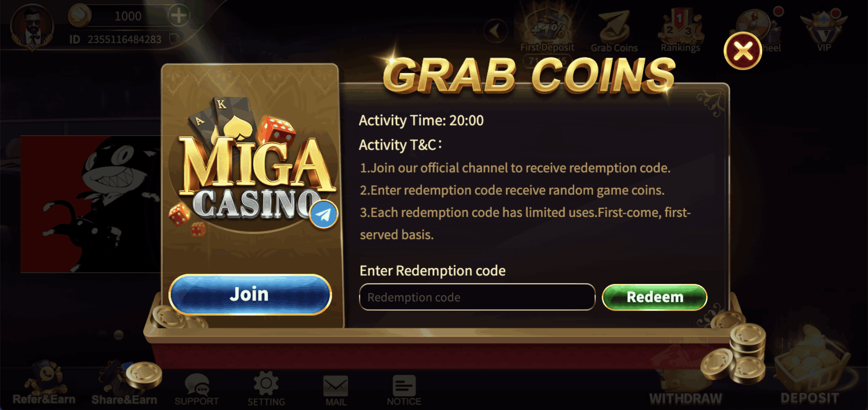Viewport: 868px width, 410px height.
Task: Open Share&Earn in the bottom bar
Action: click(124, 384)
